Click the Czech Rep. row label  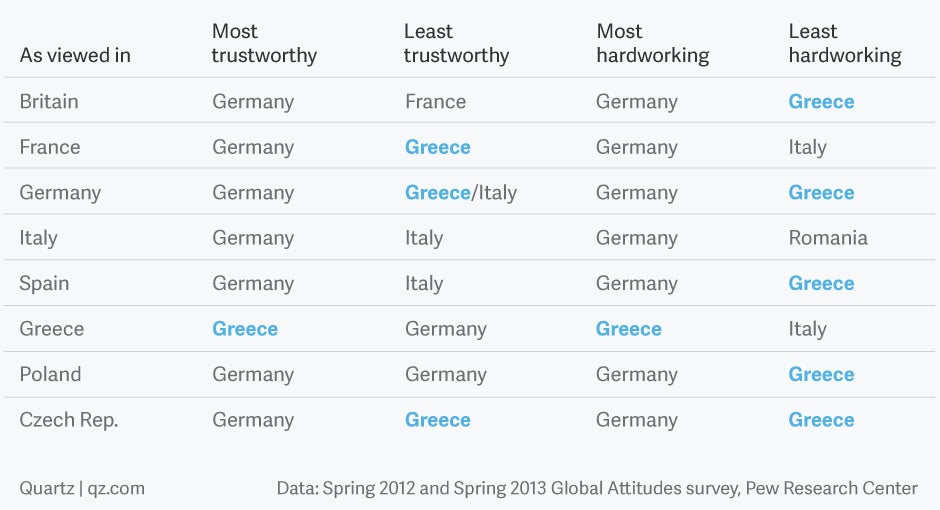tap(69, 420)
